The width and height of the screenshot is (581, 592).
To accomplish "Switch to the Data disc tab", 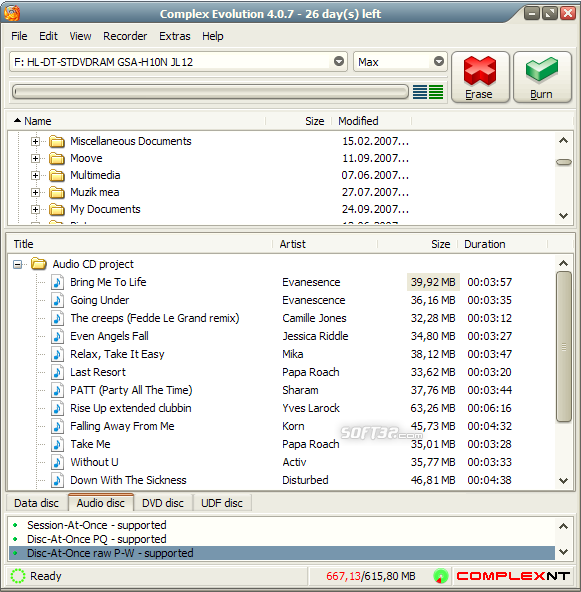I will tap(36, 503).
